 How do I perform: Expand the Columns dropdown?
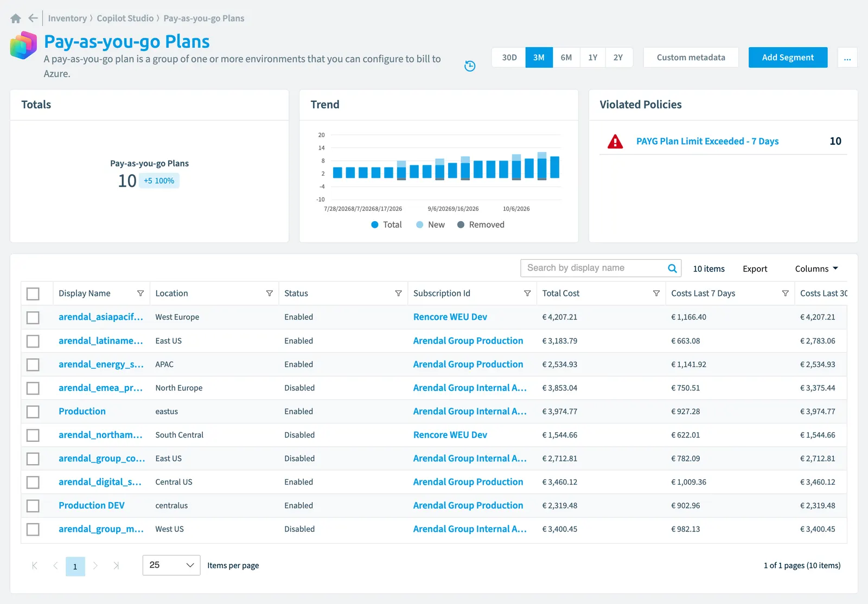(x=816, y=269)
